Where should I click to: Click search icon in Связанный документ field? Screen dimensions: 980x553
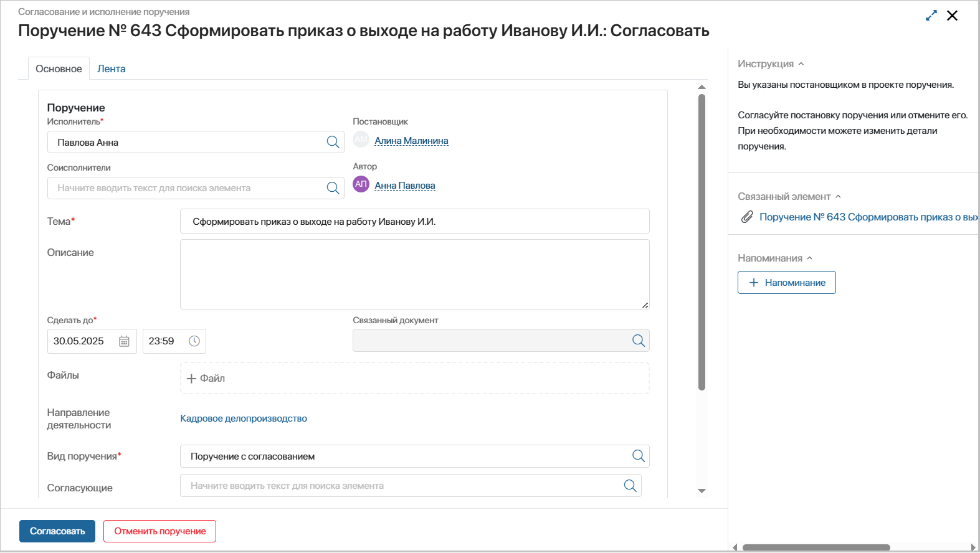[638, 341]
